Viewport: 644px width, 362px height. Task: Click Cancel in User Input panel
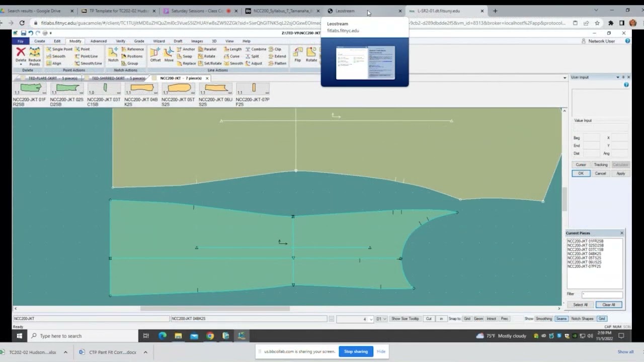[600, 173]
